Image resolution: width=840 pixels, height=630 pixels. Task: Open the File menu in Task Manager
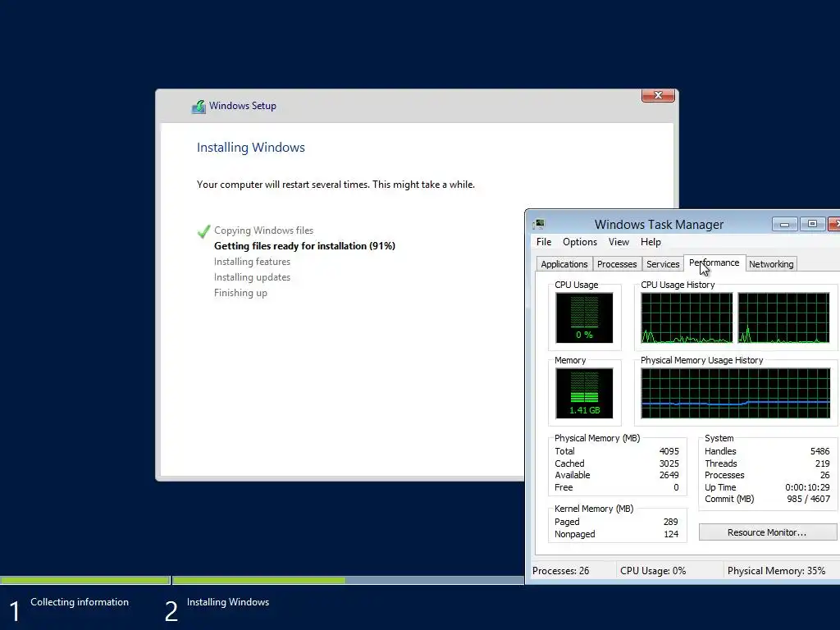point(543,242)
